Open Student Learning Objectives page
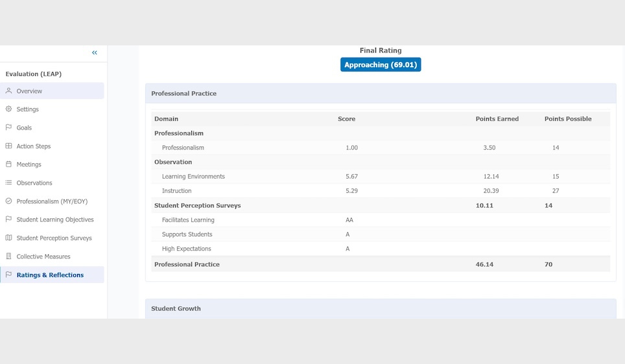Viewport: 625px width, 364px height. click(x=55, y=220)
